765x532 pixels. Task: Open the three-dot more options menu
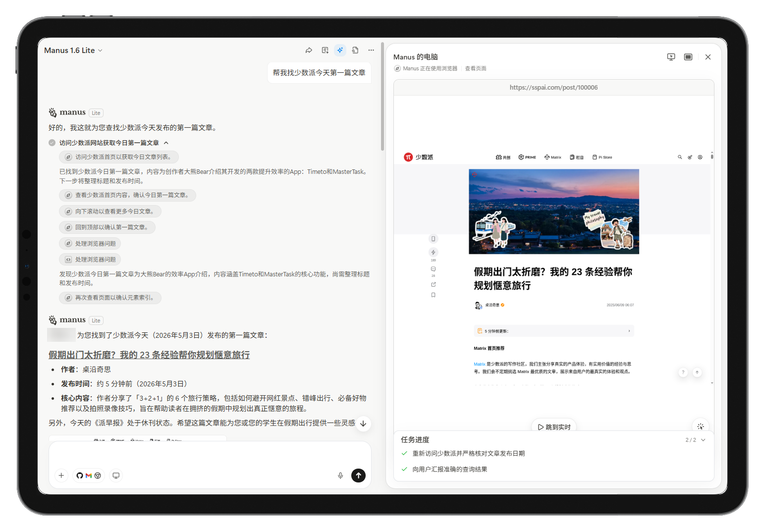pos(371,50)
